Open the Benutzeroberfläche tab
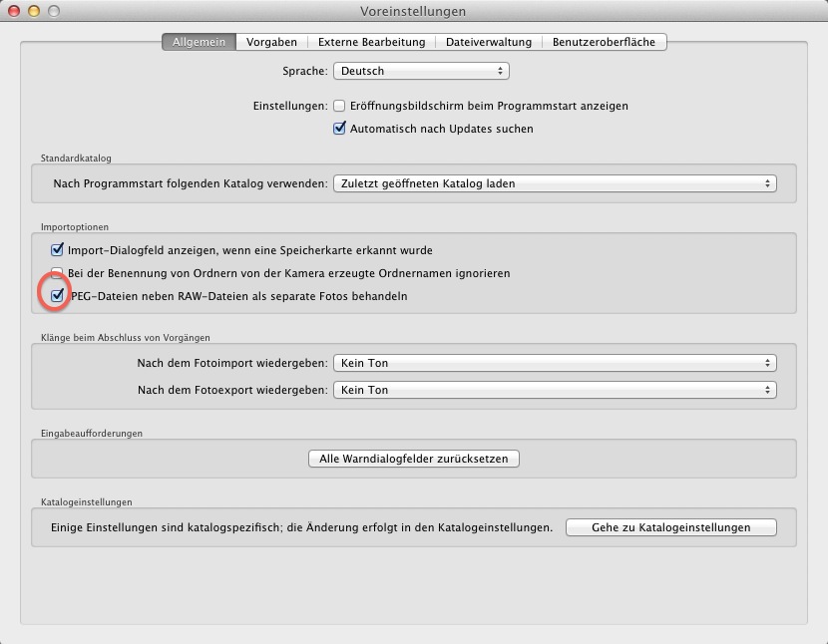This screenshot has width=828, height=644. coord(606,42)
